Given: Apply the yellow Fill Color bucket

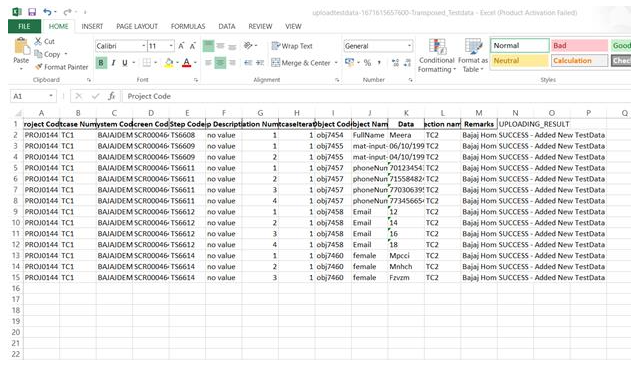Looking at the screenshot, I should coord(169,63).
